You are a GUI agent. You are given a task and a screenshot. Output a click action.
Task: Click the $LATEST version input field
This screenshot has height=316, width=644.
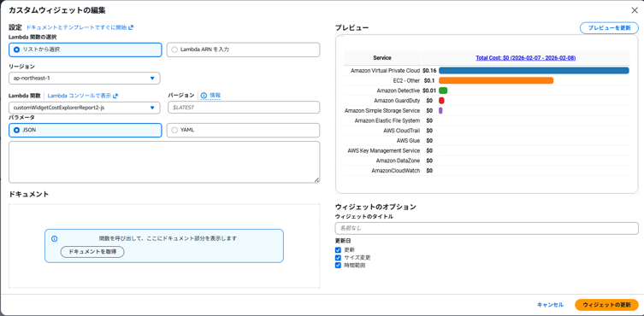click(243, 108)
